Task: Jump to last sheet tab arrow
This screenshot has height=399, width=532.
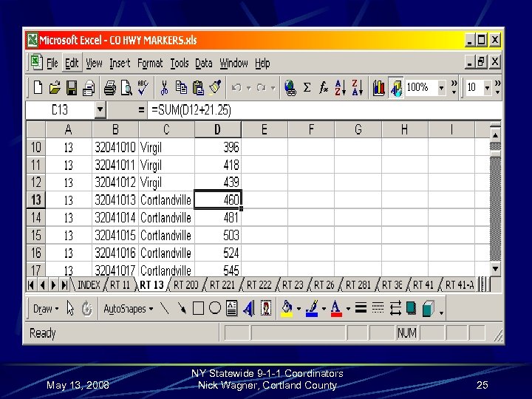Action: click(64, 285)
